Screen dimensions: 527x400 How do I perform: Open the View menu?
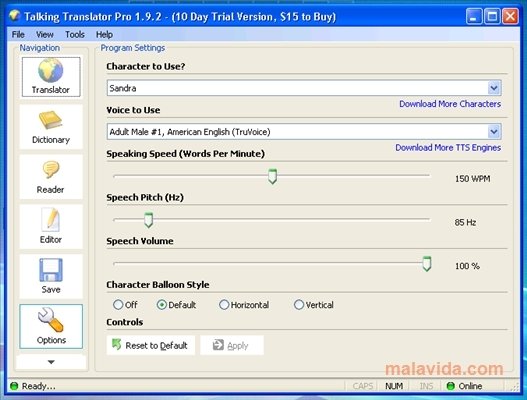click(45, 34)
